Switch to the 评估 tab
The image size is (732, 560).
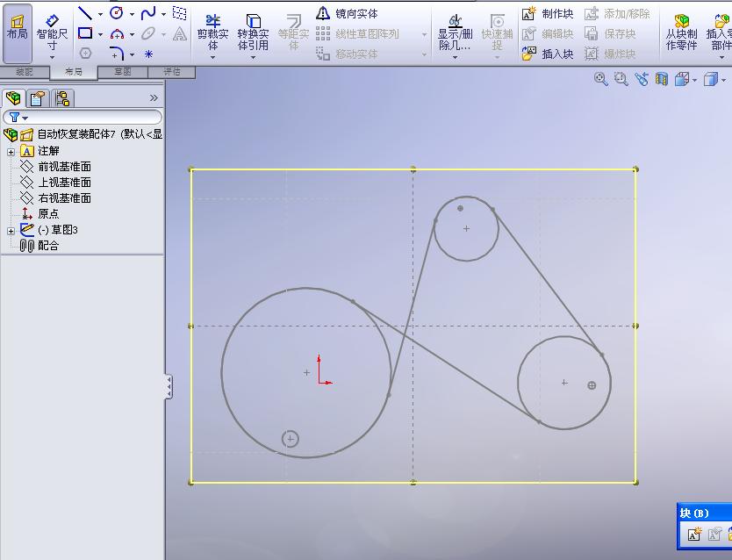172,72
